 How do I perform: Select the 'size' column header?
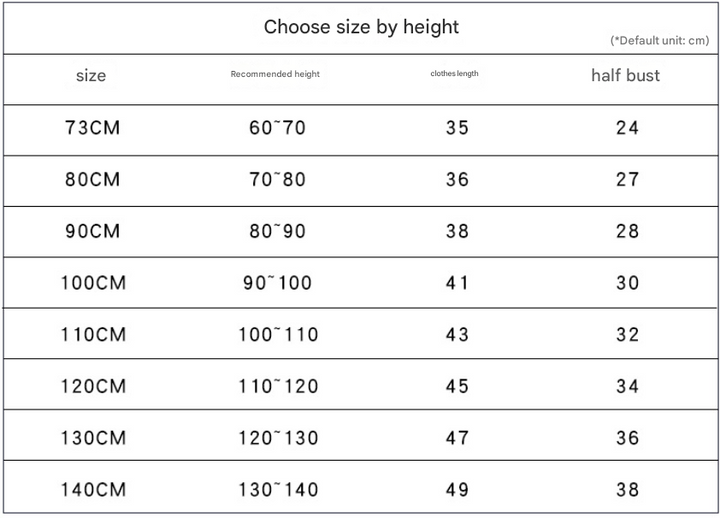point(91,75)
